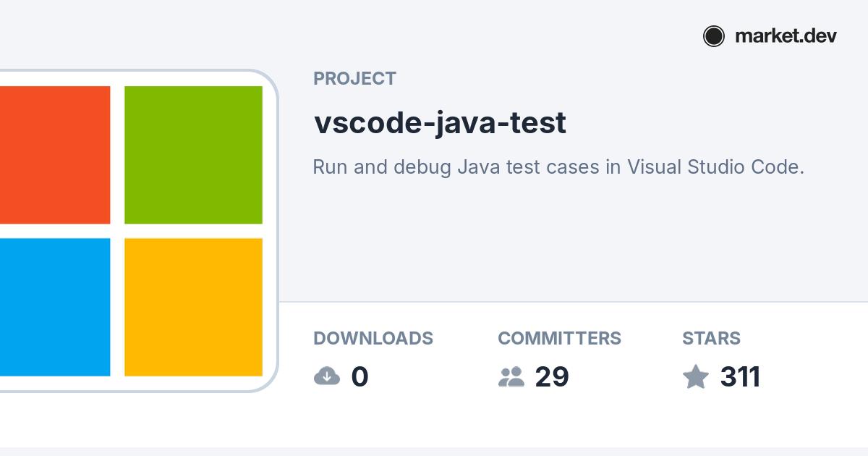Click the red square of the Microsoft logo
This screenshot has height=456, width=868.
point(55,155)
